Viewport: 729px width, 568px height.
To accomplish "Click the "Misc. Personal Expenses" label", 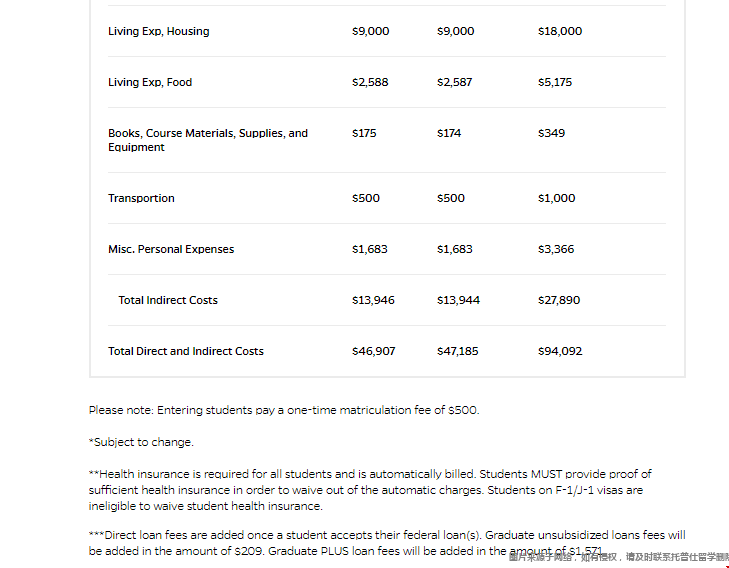I will (x=171, y=249).
